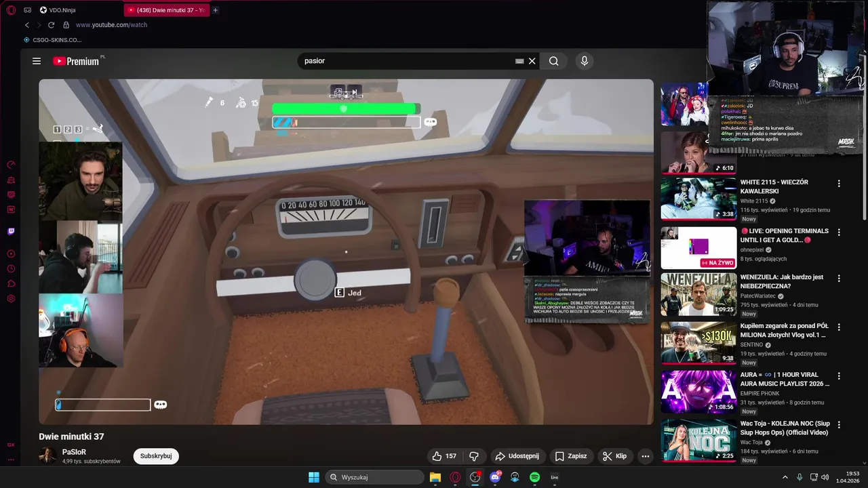Select the Dwie minutki 37 tab
Viewport: 868px width, 488px height.
click(166, 10)
